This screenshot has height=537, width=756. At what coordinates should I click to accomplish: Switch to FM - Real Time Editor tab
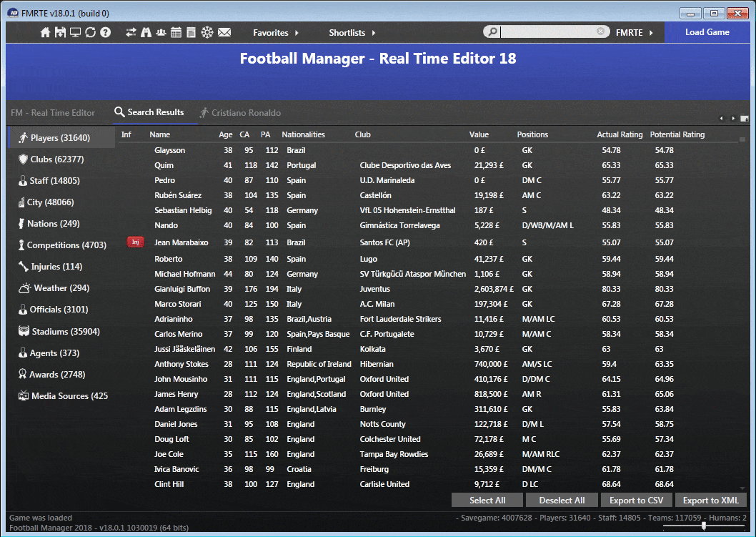tap(53, 113)
